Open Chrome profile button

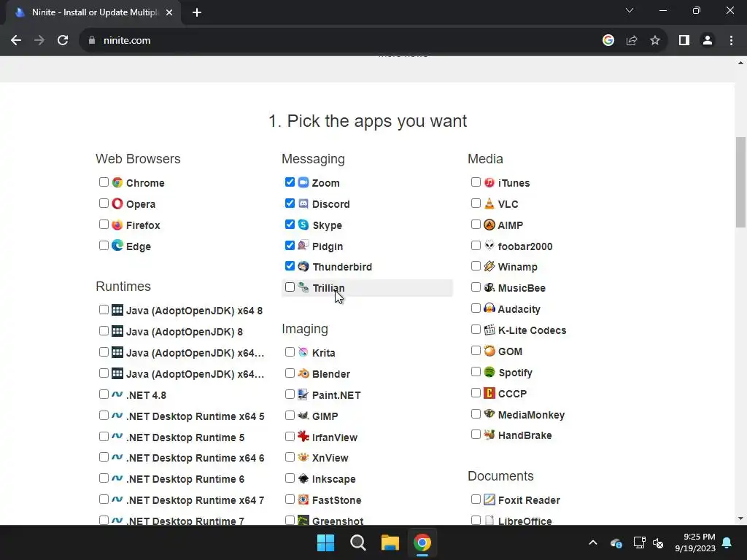(708, 41)
